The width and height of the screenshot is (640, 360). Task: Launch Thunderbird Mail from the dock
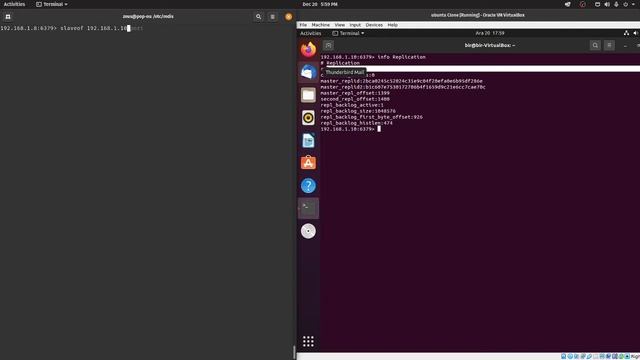[x=308, y=72]
